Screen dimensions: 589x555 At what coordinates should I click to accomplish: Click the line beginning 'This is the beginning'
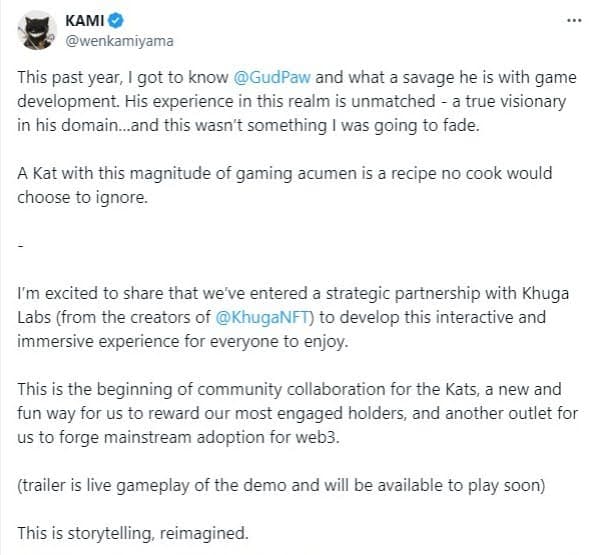pyautogui.click(x=289, y=390)
